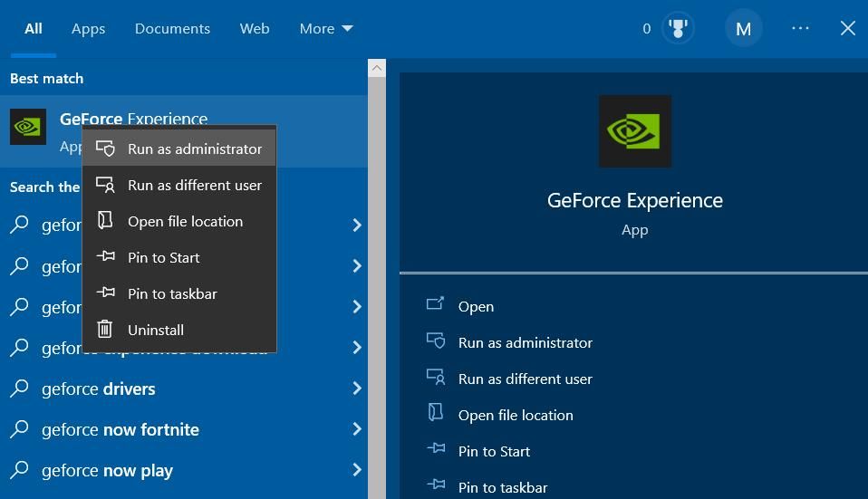The width and height of the screenshot is (868, 499).
Task: Click user icon beside details pane Run as different user
Action: pyautogui.click(x=436, y=376)
